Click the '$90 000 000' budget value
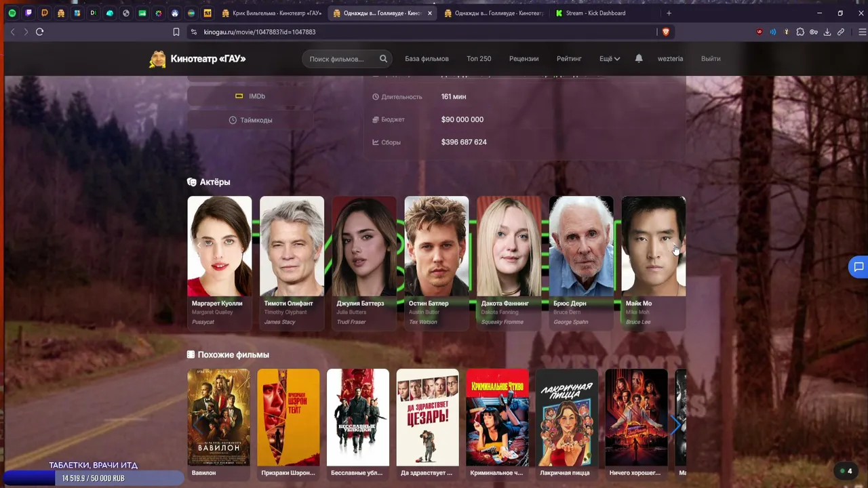This screenshot has width=868, height=488. pos(462,119)
